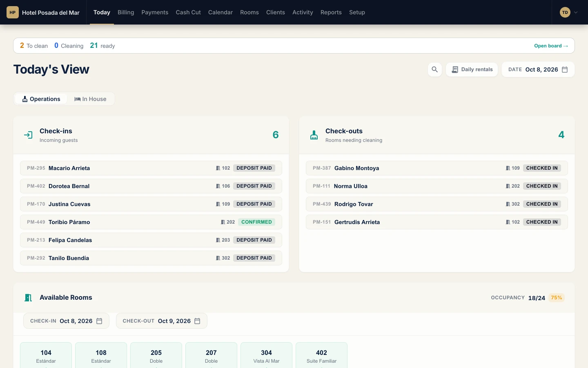The image size is (588, 368).
Task: Select available room 104 Estándar card
Action: (x=46, y=355)
